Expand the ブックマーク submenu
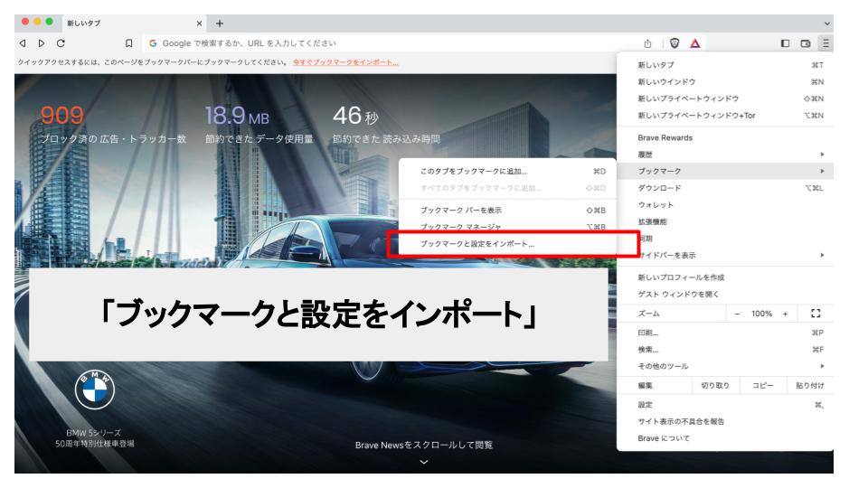 coord(725,171)
